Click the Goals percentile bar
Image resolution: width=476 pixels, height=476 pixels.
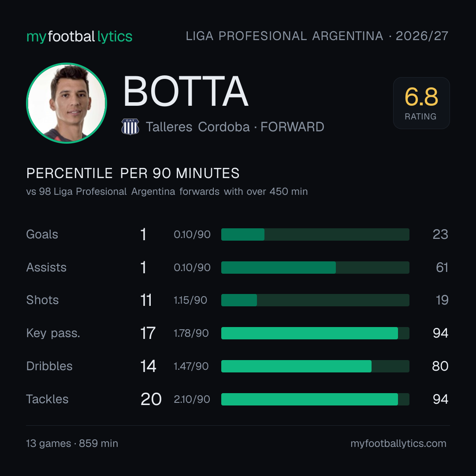coord(315,234)
